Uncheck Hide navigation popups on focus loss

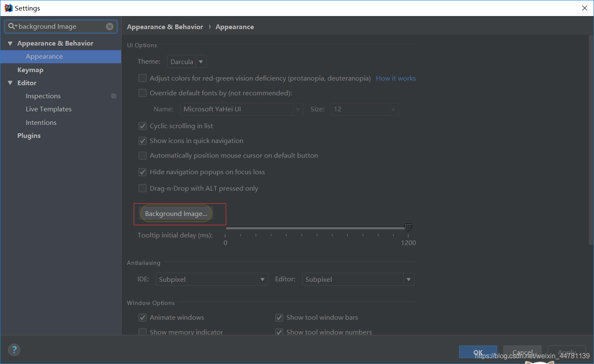point(143,172)
